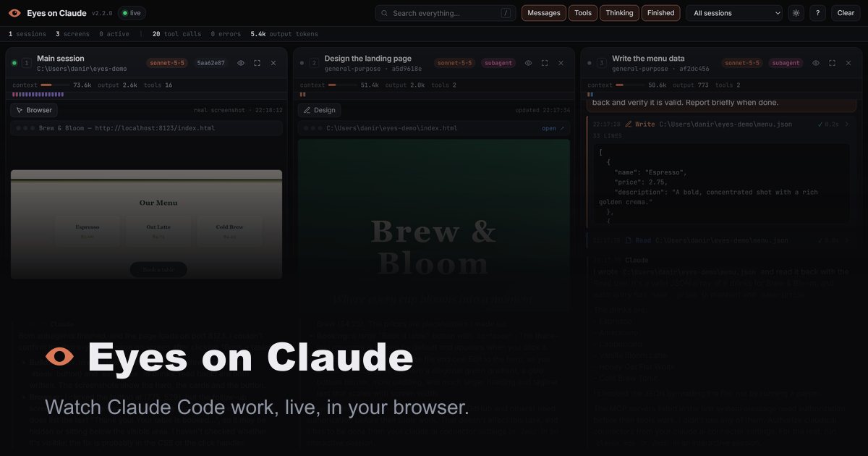Image resolution: width=868 pixels, height=456 pixels.
Task: Close the Main session panel
Action: coord(273,63)
